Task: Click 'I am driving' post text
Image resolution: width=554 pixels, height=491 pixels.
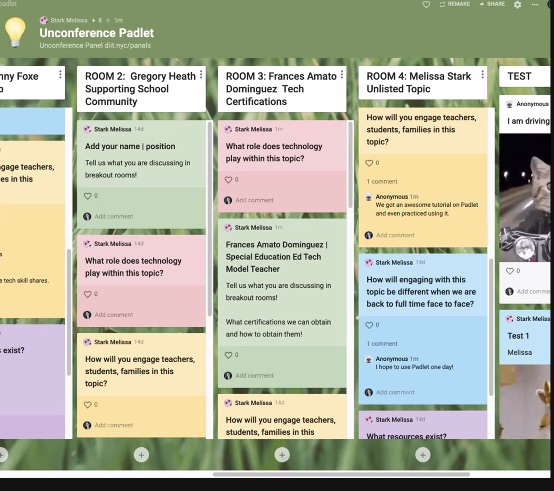Action: coord(529,121)
